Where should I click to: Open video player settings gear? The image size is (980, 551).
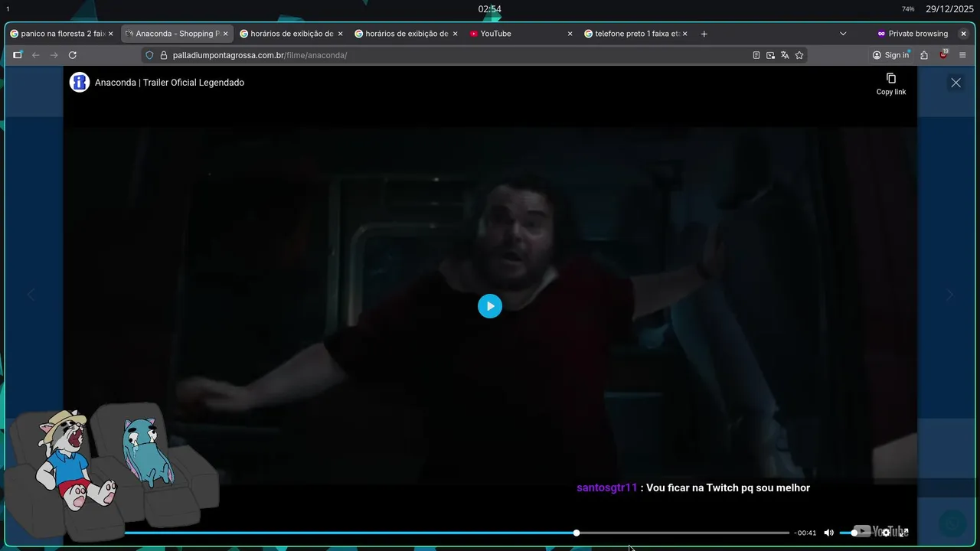[886, 533]
